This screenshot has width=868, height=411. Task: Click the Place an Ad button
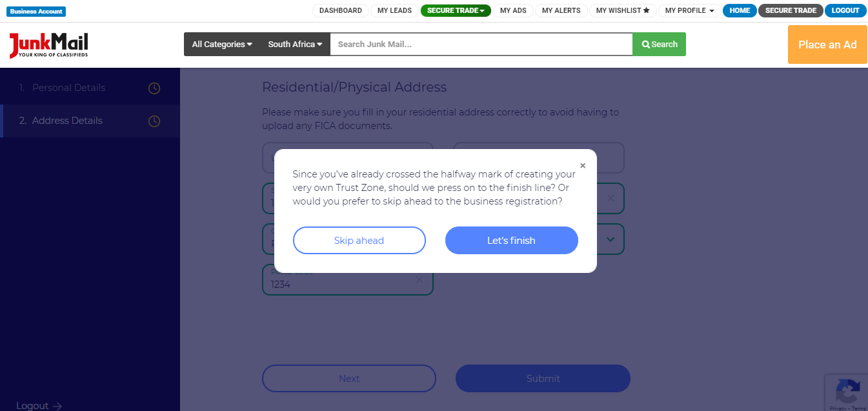click(x=827, y=45)
